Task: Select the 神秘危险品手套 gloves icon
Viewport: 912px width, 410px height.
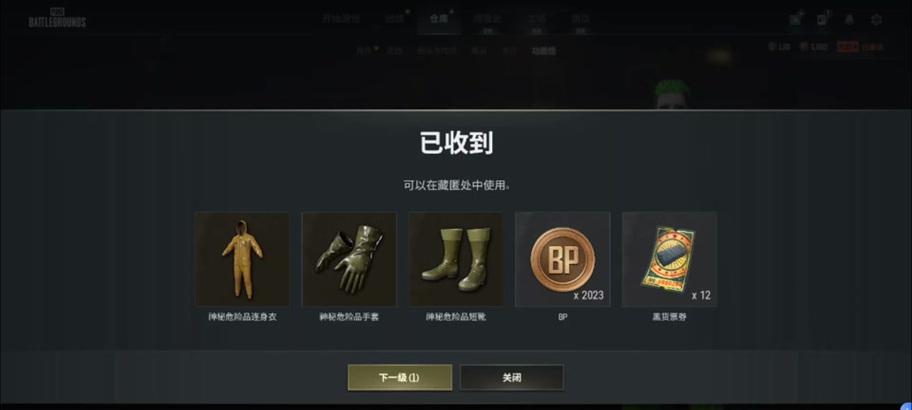Action: tap(349, 259)
